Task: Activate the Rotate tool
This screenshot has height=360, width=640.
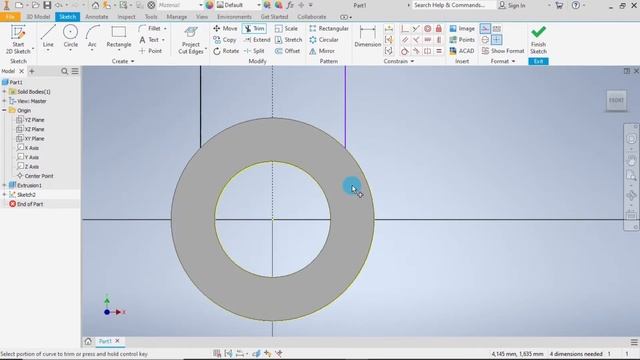Action: 226,51
